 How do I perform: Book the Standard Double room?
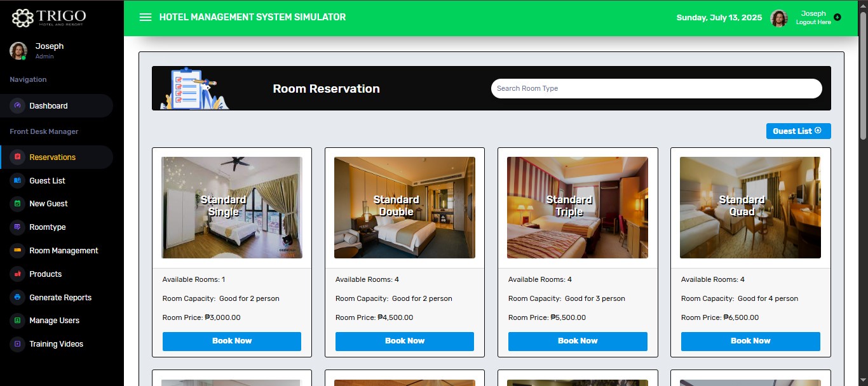(405, 342)
